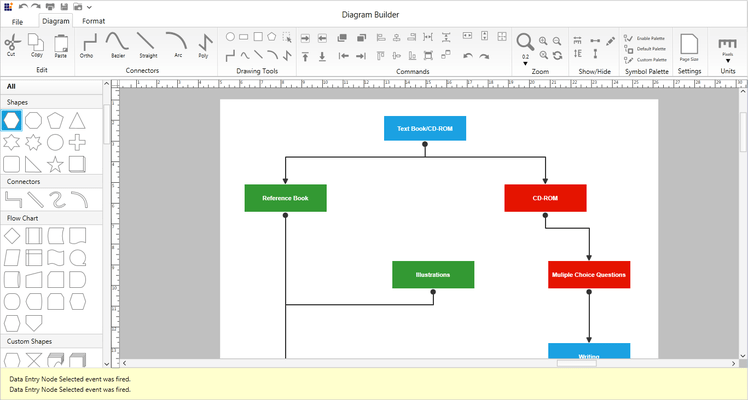The width and height of the screenshot is (748, 400).
Task: Select the plus cross shape in palette
Action: click(x=77, y=143)
